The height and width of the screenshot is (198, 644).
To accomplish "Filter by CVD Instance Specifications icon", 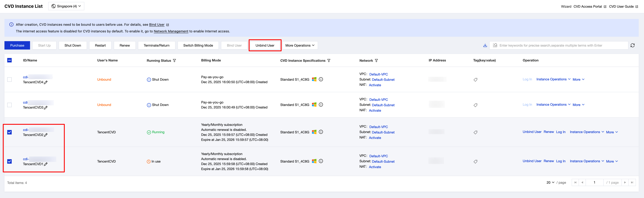I will point(329,60).
